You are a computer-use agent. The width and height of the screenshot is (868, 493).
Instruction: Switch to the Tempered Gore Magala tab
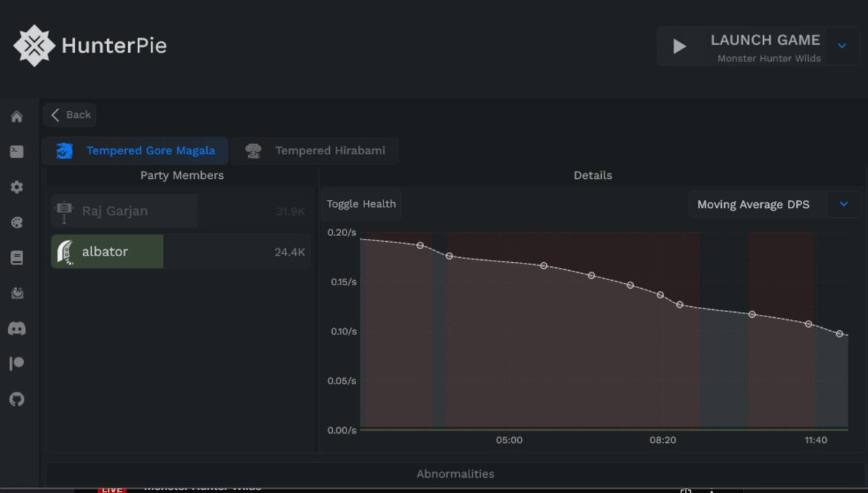pyautogui.click(x=135, y=151)
